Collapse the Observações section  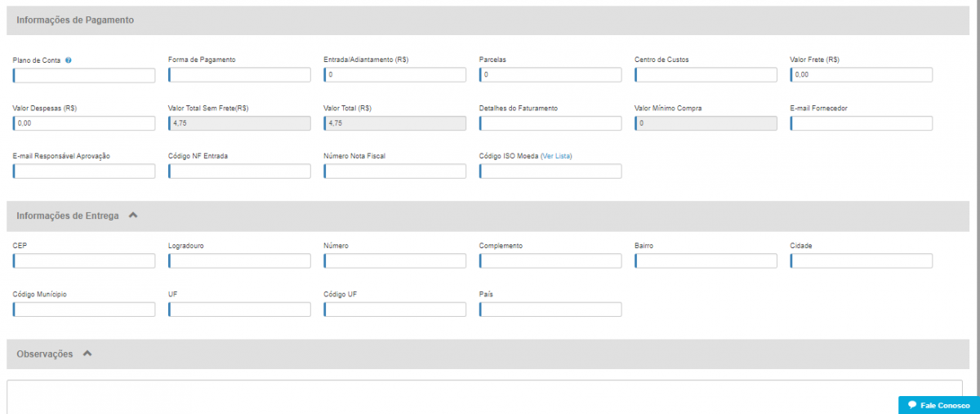point(87,354)
